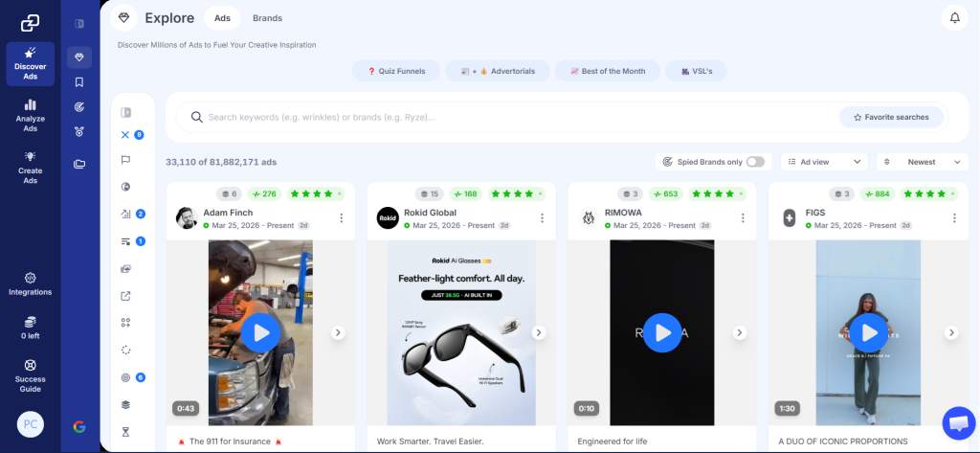Open Adam Finch brand name

pyautogui.click(x=228, y=212)
